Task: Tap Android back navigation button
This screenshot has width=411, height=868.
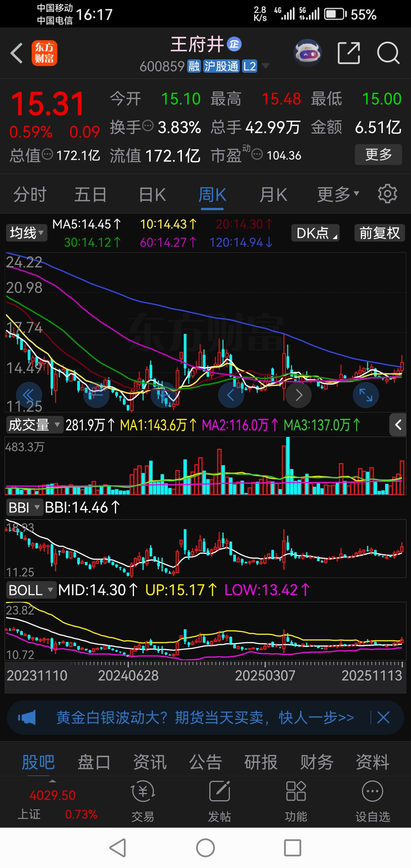Action: 118,848
